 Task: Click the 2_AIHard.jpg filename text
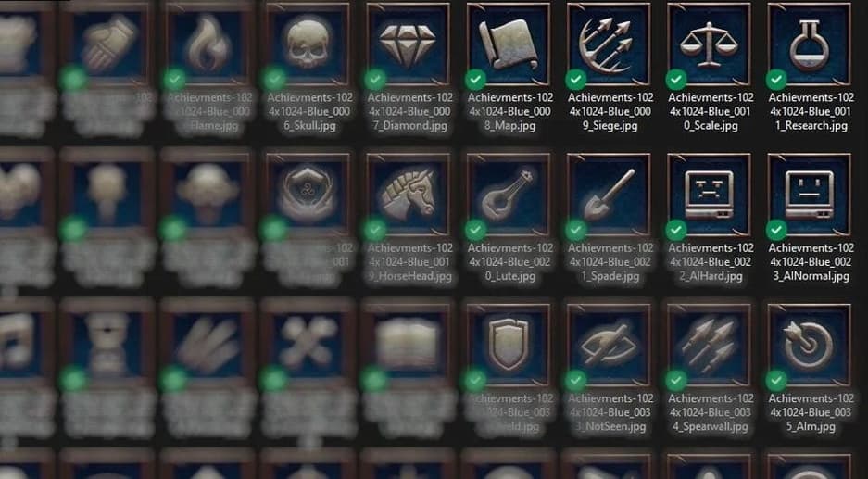pos(711,276)
